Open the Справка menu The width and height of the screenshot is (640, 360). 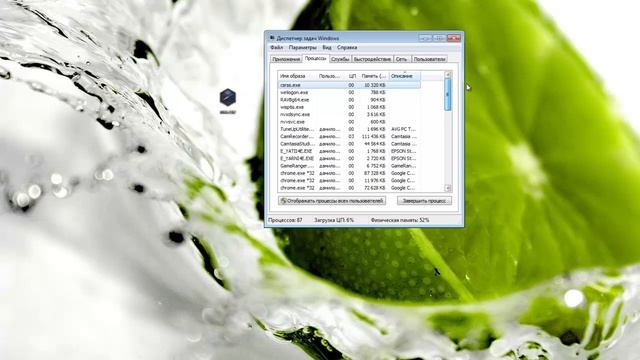pos(347,47)
